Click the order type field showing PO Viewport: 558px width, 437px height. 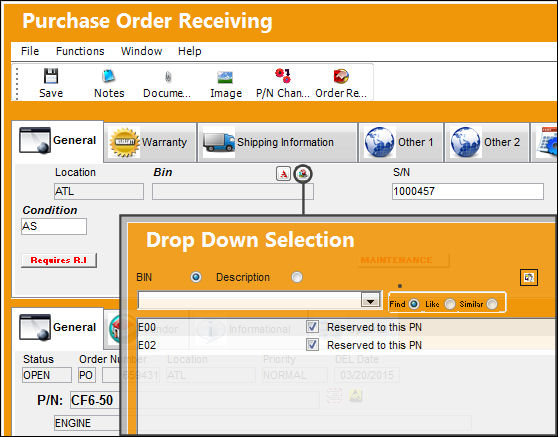click(87, 375)
